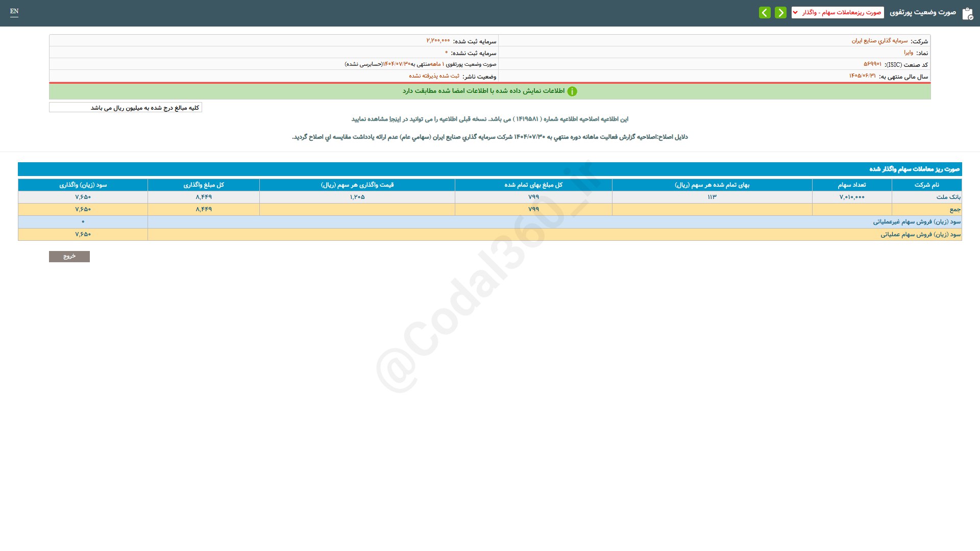Click صورت وضعیت پورتفوی page title

pos(923,12)
